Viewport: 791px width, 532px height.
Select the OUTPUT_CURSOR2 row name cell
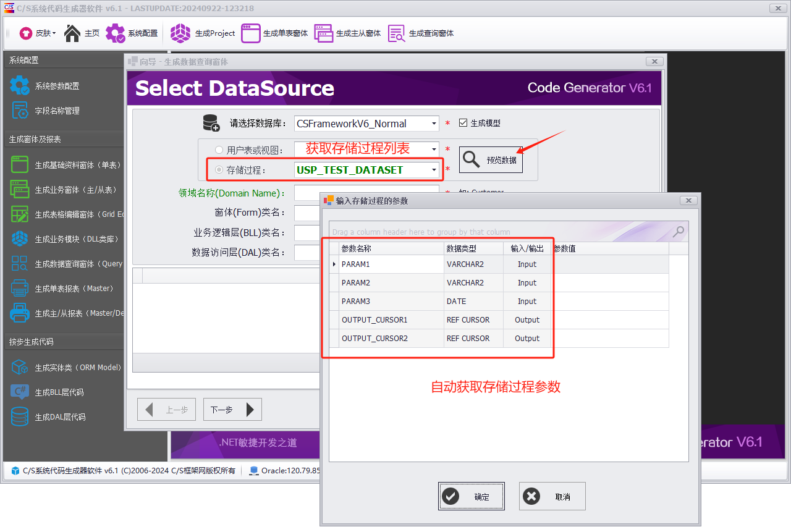391,338
